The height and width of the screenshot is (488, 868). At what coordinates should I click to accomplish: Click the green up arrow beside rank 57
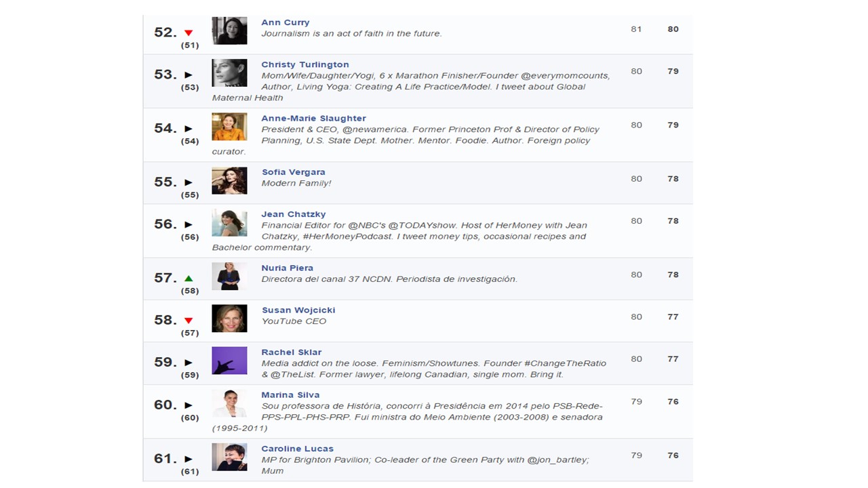[189, 279]
